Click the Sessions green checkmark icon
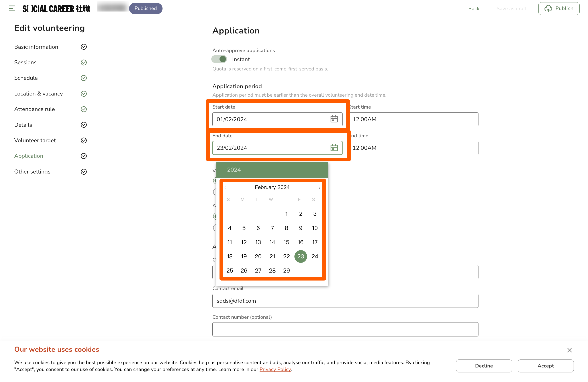Viewport: 588px width, 382px height. 84,62
